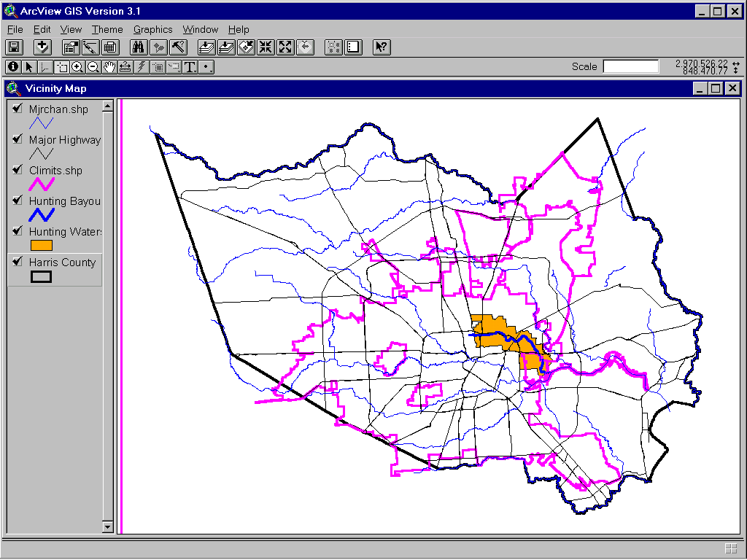747x560 pixels.
Task: Toggle the Harris County theme checkbox
Action: pos(18,261)
